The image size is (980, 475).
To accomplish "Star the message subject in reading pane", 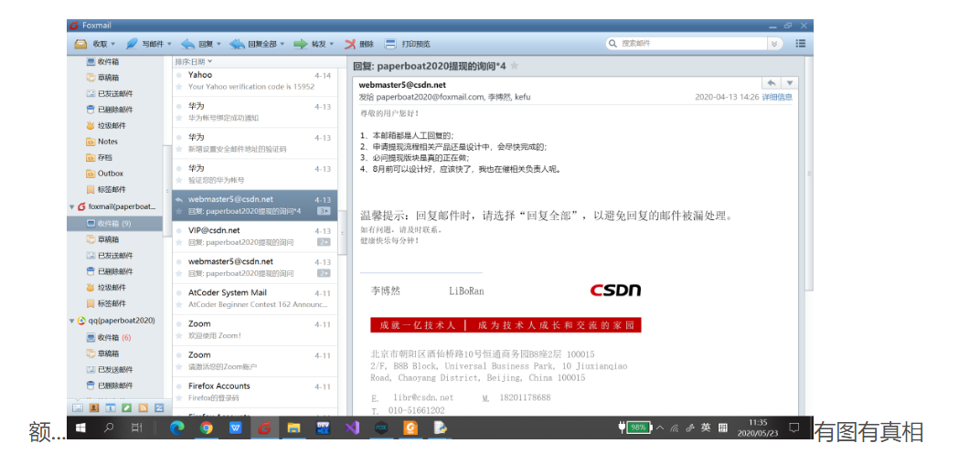I will pyautogui.click(x=515, y=66).
